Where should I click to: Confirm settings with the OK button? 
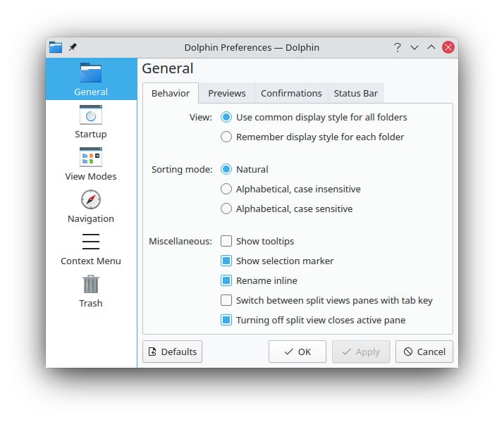pos(297,352)
